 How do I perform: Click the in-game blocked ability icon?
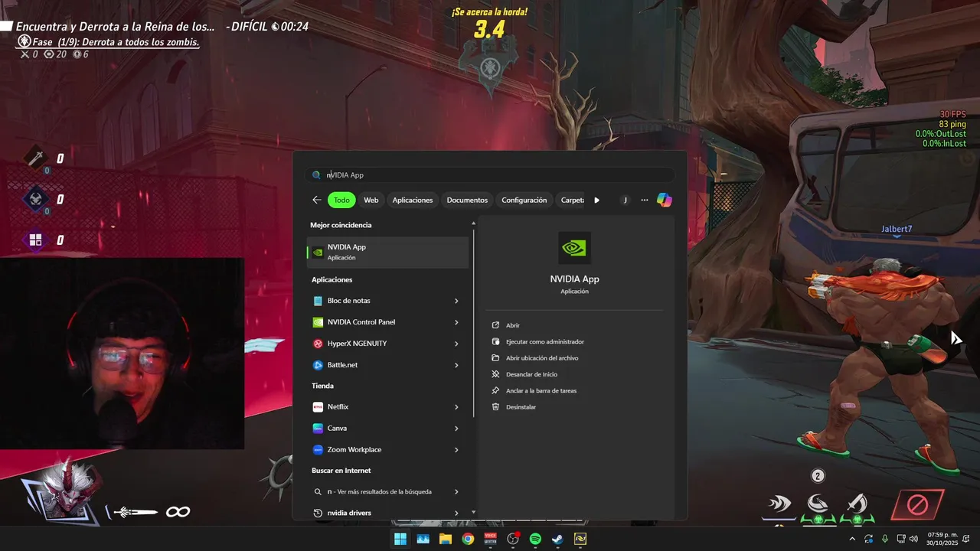click(917, 505)
